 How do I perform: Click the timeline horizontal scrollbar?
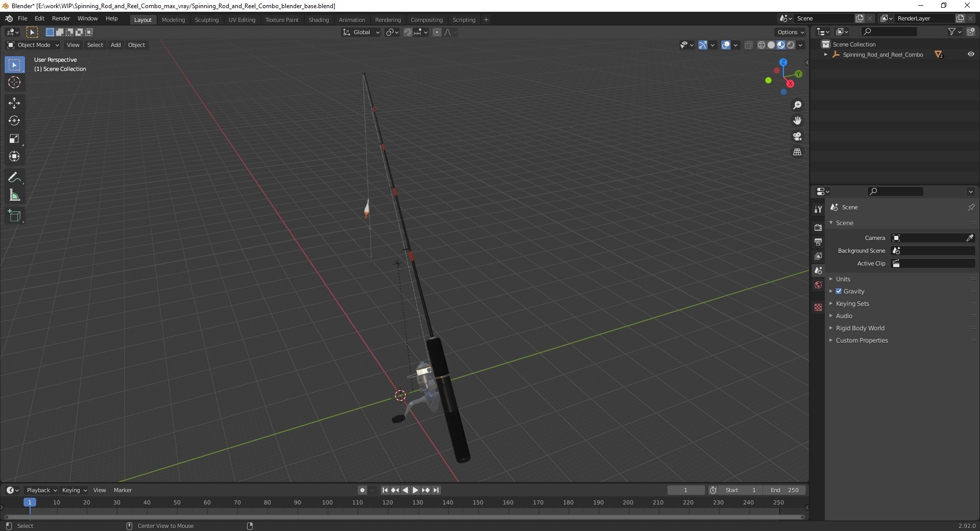tap(404, 517)
